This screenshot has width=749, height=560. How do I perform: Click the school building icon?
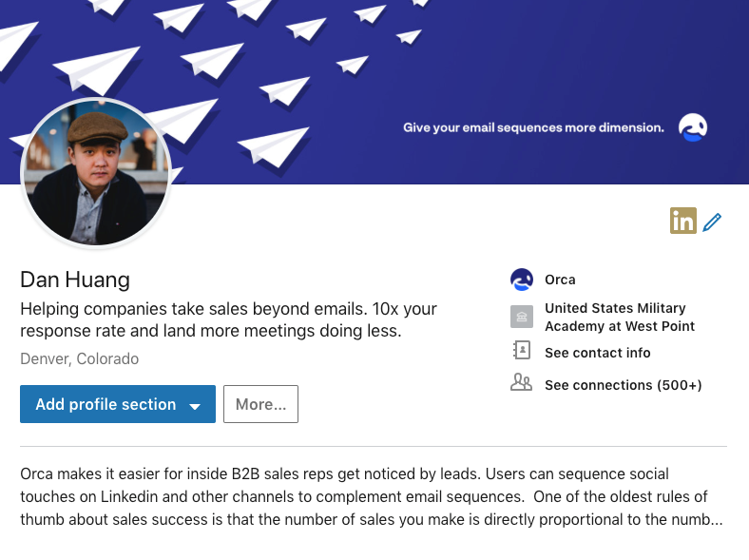(x=522, y=317)
